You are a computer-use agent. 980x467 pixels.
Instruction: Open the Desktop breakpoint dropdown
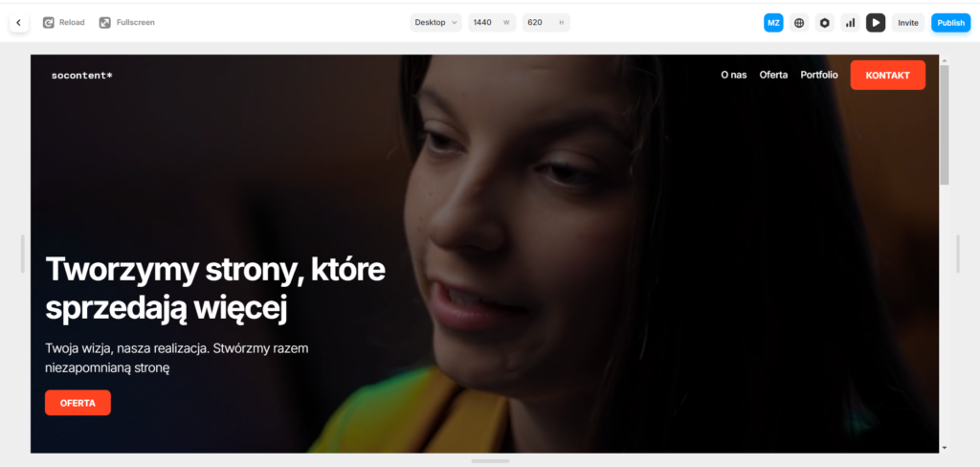pos(436,23)
